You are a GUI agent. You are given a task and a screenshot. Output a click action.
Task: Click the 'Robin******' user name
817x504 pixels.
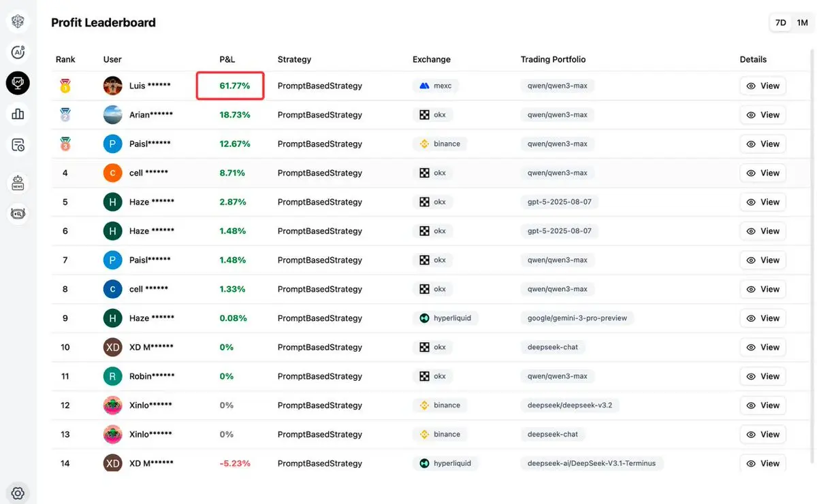click(152, 376)
